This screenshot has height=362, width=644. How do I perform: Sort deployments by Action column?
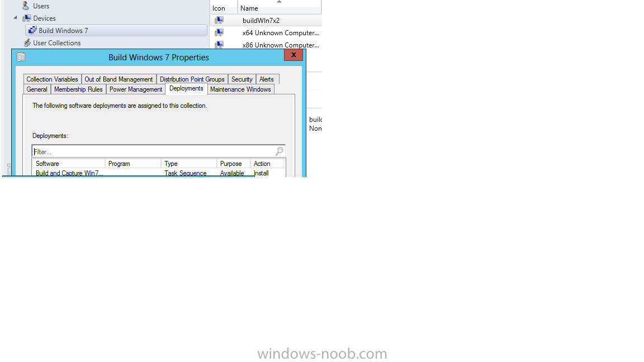pos(267,164)
